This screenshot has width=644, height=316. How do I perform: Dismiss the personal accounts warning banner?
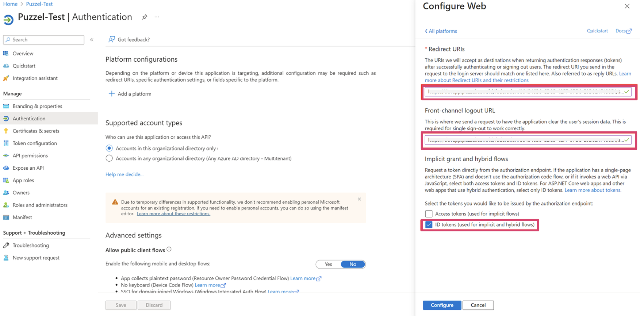(359, 199)
